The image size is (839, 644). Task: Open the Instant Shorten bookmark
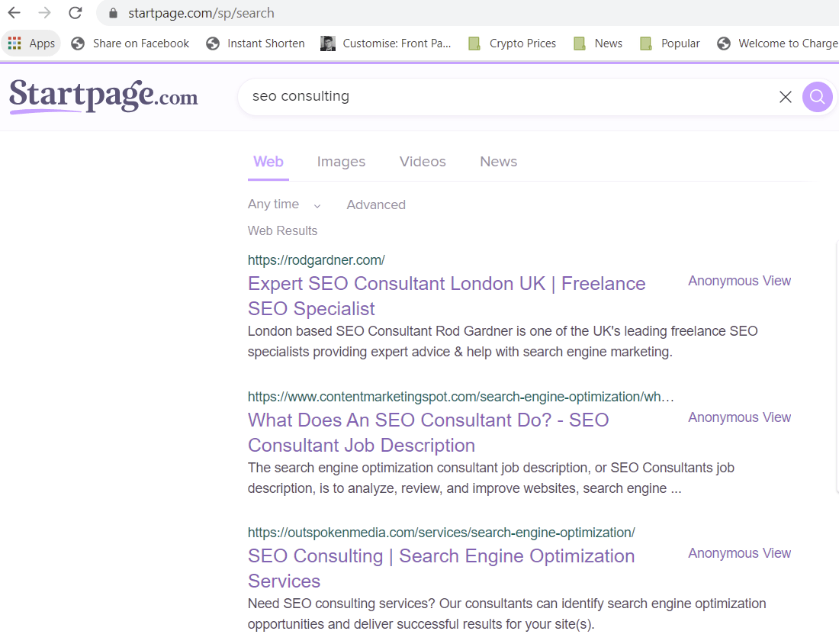pyautogui.click(x=256, y=43)
